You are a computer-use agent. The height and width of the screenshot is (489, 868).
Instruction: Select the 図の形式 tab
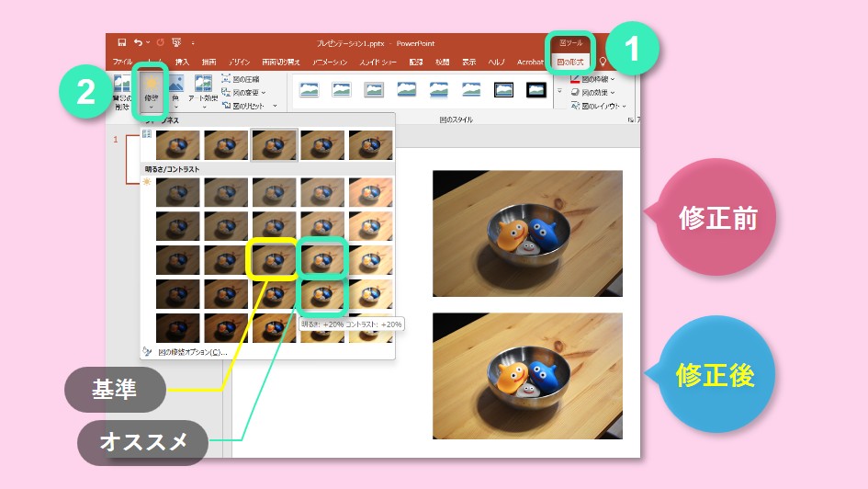(570, 62)
